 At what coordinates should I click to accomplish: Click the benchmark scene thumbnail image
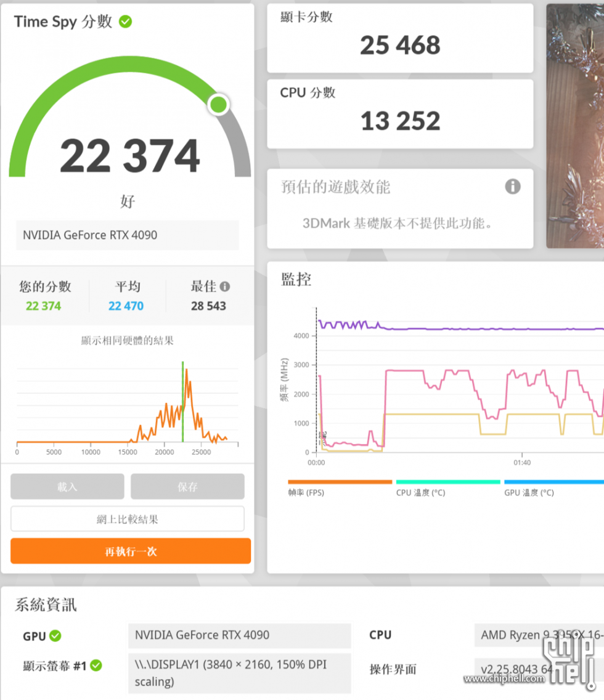pyautogui.click(x=576, y=126)
